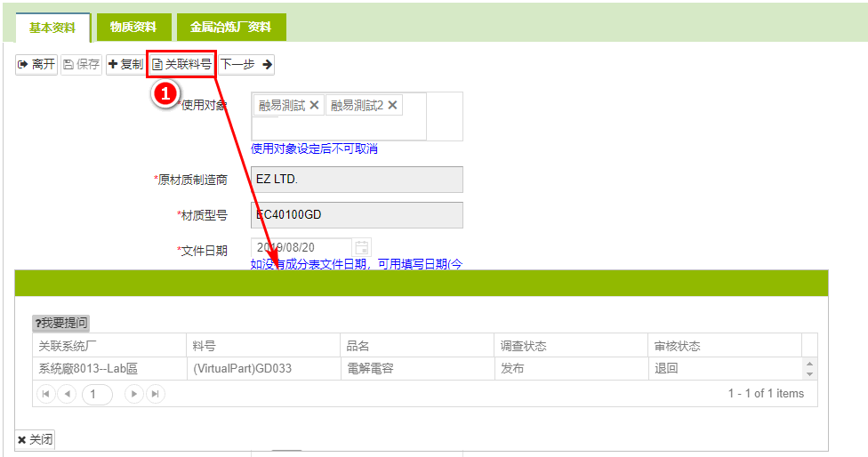Go to first page in pager
The width and height of the screenshot is (868, 457).
pyautogui.click(x=46, y=394)
